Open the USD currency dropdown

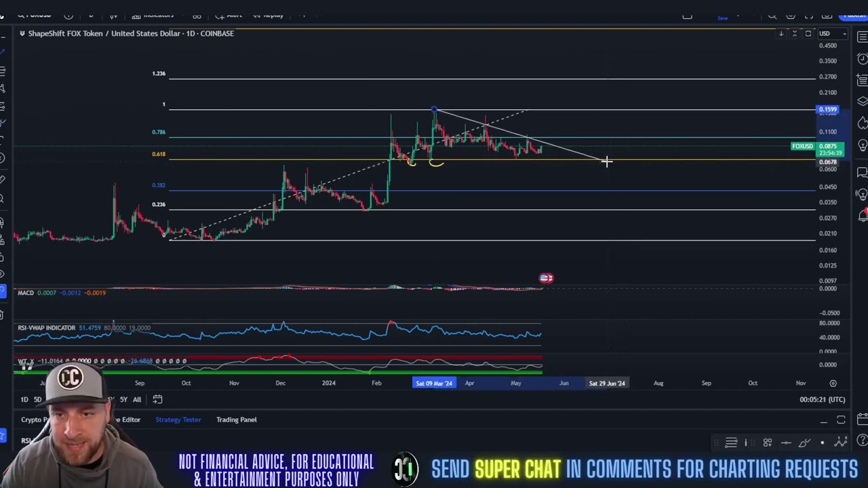click(833, 33)
